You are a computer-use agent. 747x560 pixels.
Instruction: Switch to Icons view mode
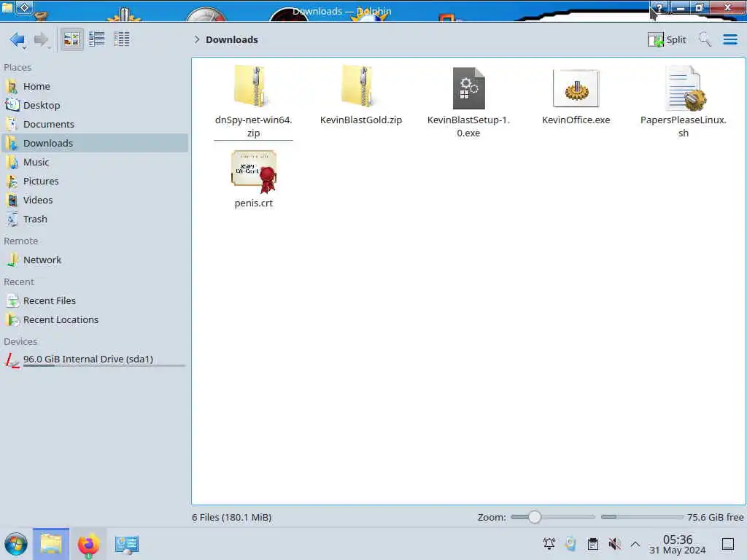click(71, 39)
